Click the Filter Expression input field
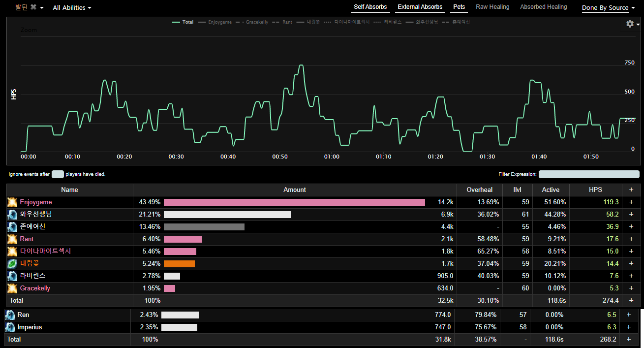Viewport: 644px width, 348px height. click(589, 174)
